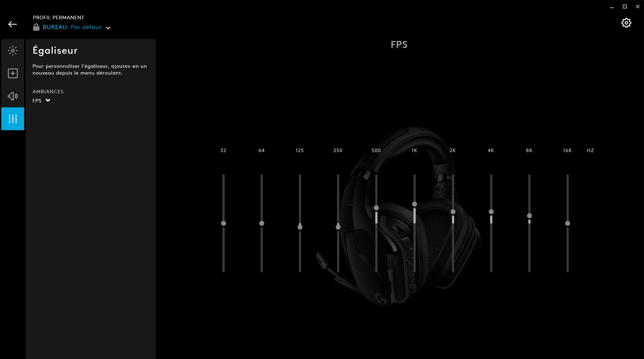Click the profile lock icon

(36, 27)
